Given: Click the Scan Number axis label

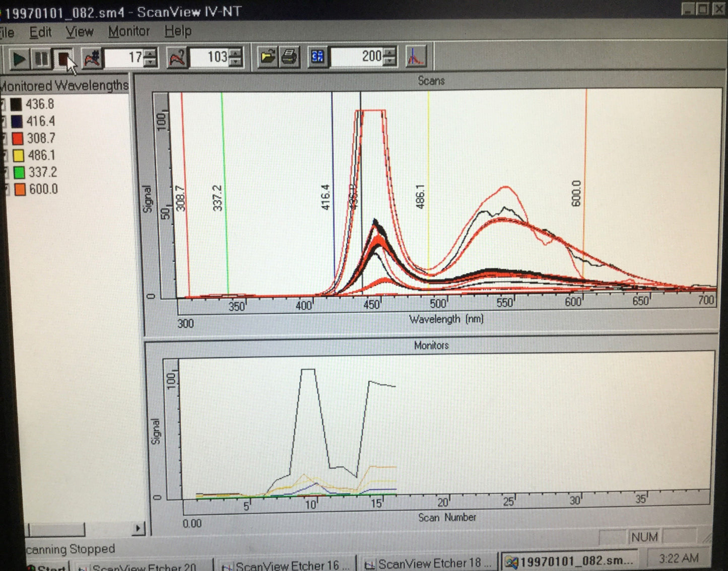Looking at the screenshot, I should coord(447,517).
